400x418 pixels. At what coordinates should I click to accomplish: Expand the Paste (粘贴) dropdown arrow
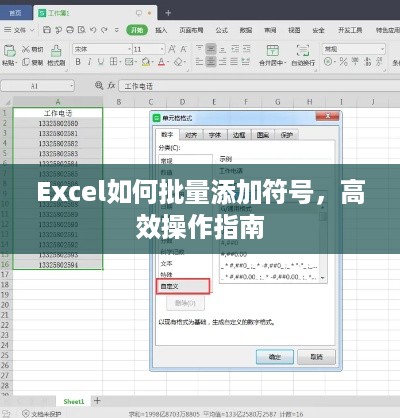16,63
